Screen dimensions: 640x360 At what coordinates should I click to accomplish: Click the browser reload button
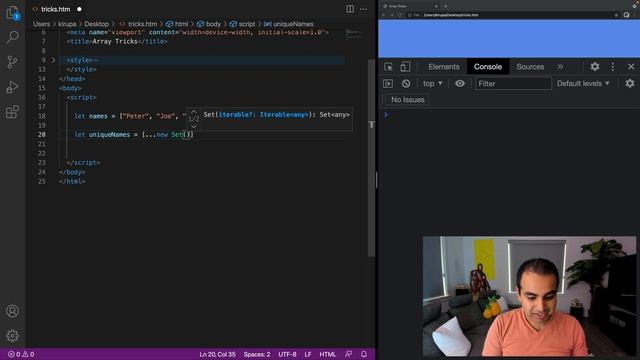(400, 15)
